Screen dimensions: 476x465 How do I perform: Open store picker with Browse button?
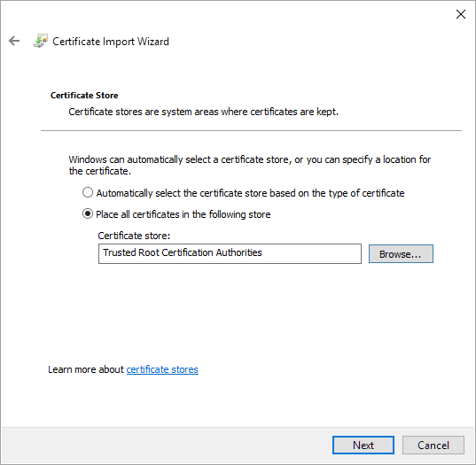pos(401,254)
